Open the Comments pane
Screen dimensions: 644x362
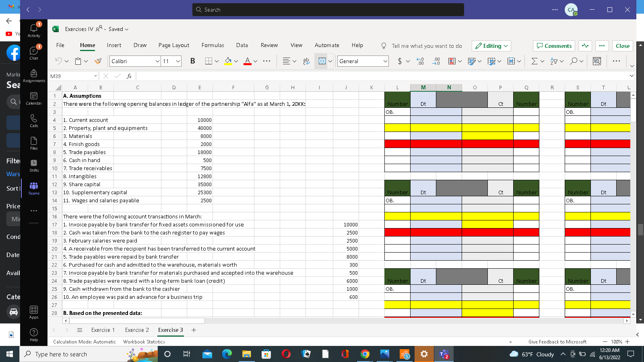click(554, 46)
